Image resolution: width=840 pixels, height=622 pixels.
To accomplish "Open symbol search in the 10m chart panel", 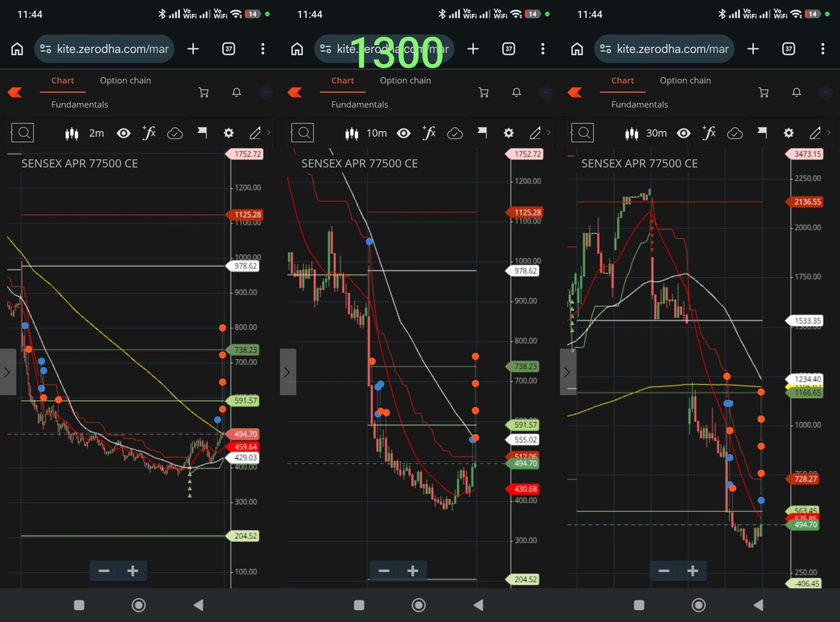I will (302, 132).
